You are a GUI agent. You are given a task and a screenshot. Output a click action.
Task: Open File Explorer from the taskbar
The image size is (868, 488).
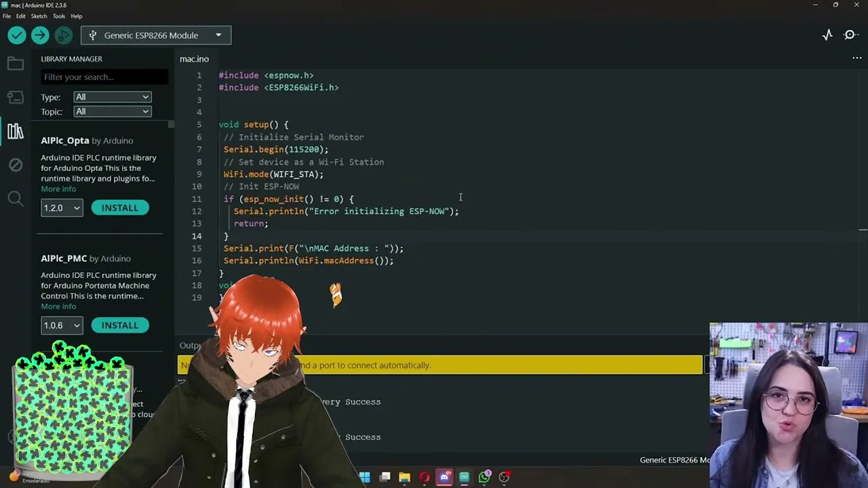coord(405,477)
